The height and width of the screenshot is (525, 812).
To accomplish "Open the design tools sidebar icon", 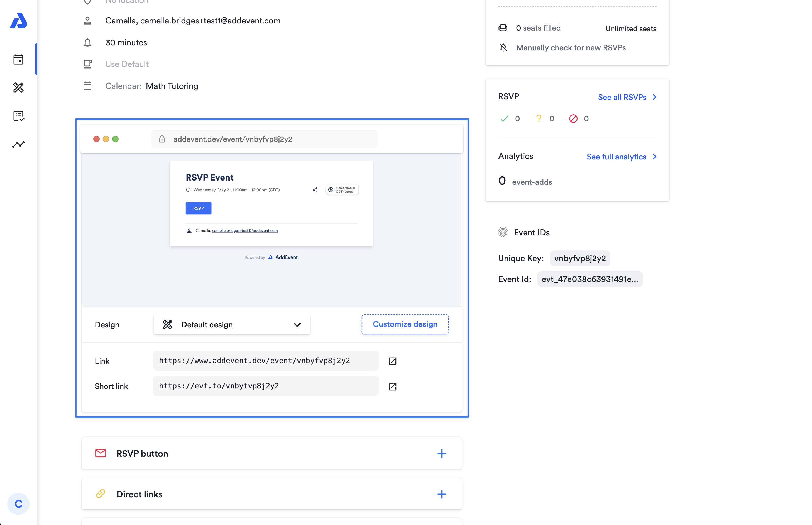I will pos(18,87).
